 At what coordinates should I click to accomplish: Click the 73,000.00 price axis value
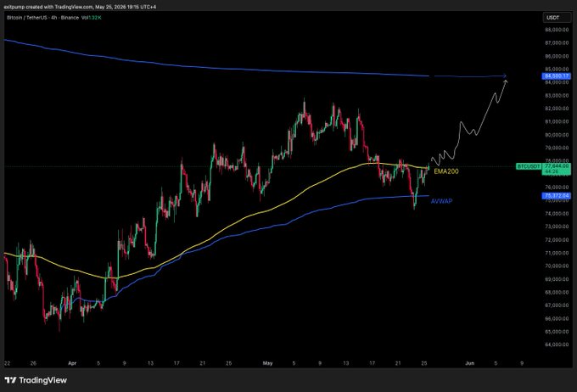tap(557, 227)
